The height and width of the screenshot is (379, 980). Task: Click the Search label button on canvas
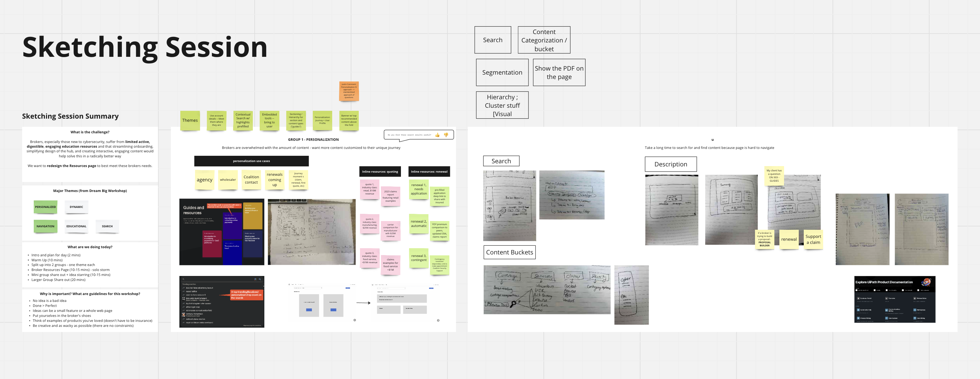tap(493, 40)
